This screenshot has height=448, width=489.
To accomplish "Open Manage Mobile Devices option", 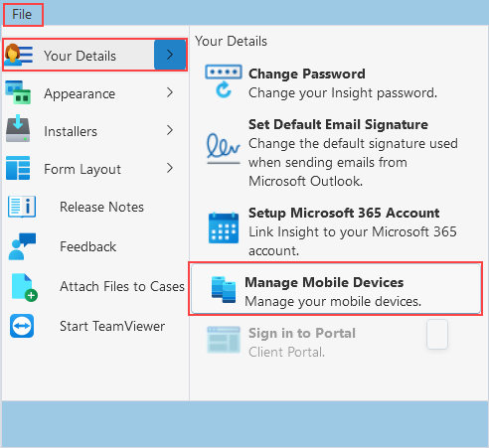I will pyautogui.click(x=336, y=289).
